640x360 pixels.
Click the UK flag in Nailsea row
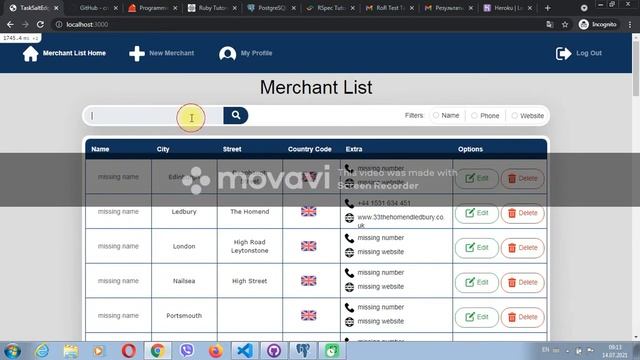309,281
